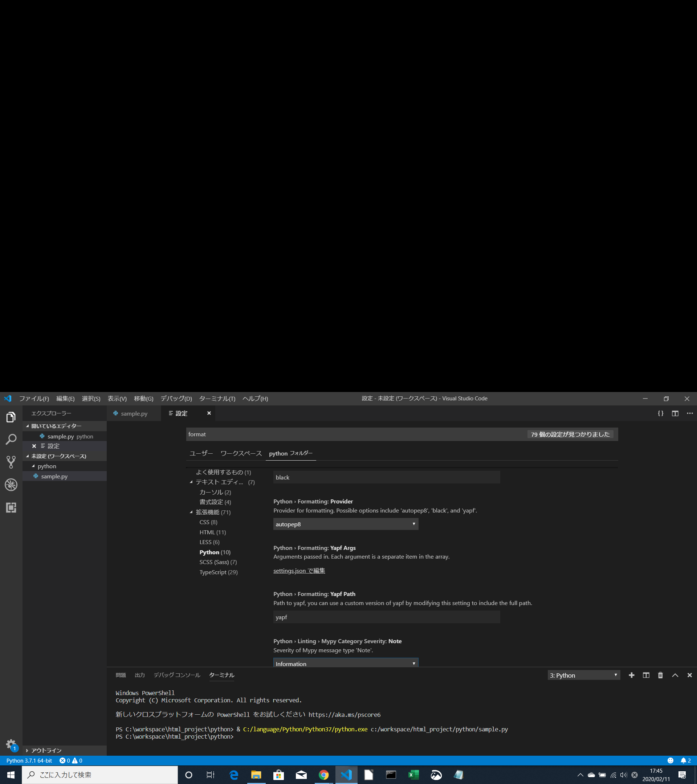Open sample.py in the python folder tree
Screen dimensions: 697x784
pos(64,476)
